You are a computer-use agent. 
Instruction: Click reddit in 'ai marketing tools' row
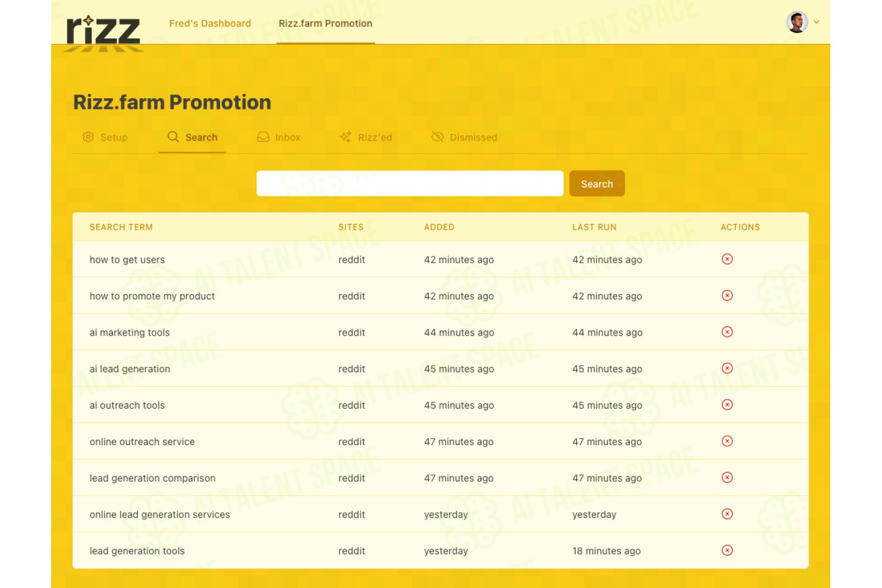click(x=352, y=333)
